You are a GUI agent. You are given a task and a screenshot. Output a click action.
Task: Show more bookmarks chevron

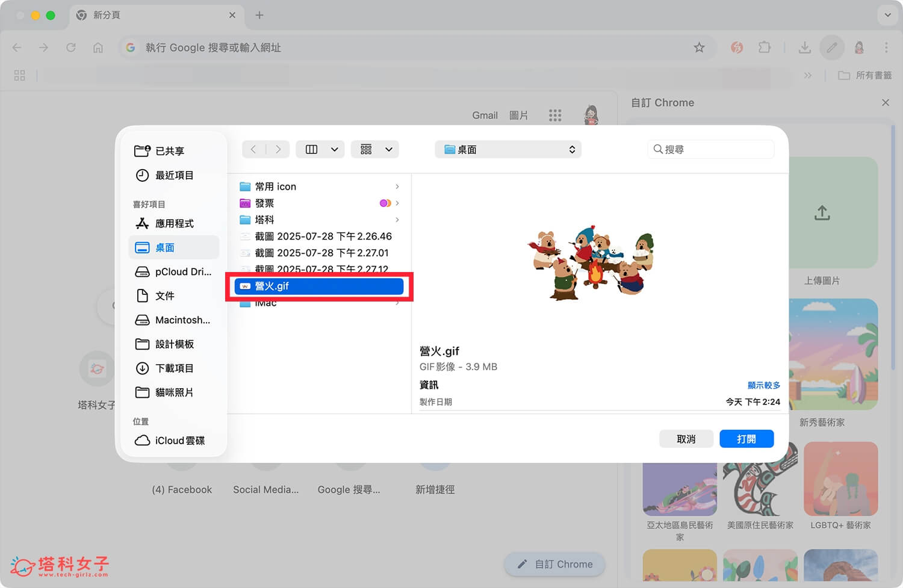pos(808,75)
